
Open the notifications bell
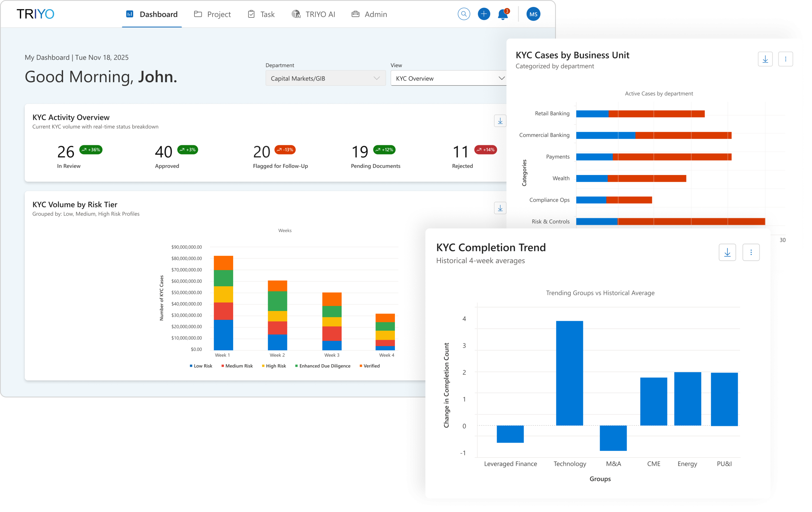503,15
